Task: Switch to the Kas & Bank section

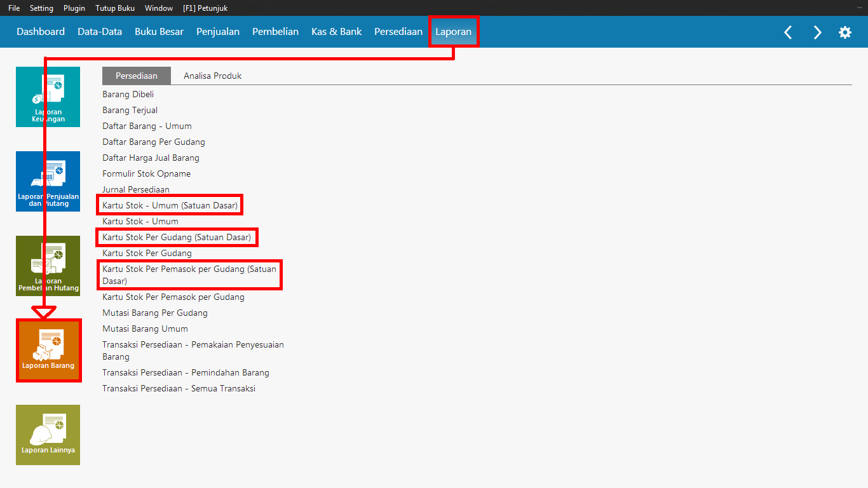Action: (336, 32)
